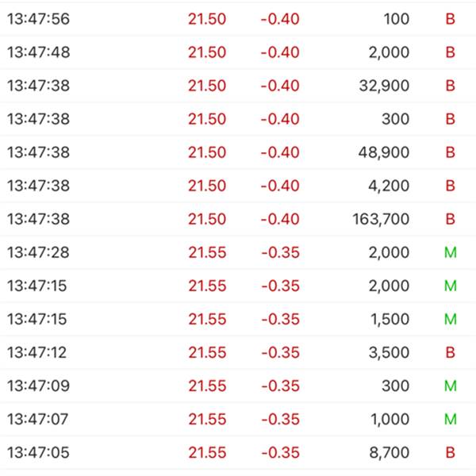
Task: Click the 100 volume value
Action: click(397, 19)
